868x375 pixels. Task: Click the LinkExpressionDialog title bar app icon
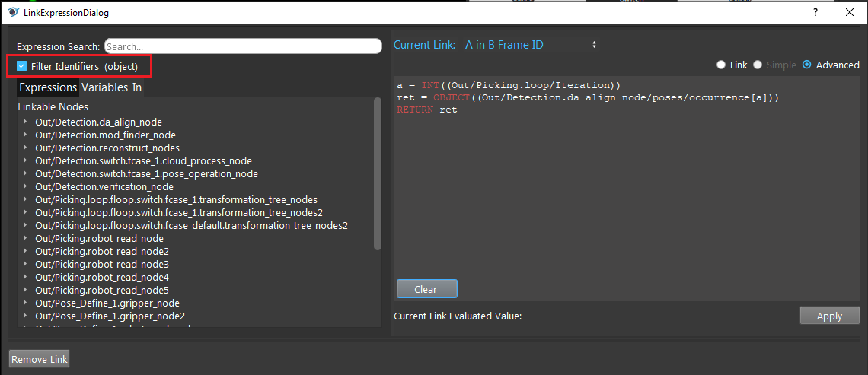pos(13,13)
